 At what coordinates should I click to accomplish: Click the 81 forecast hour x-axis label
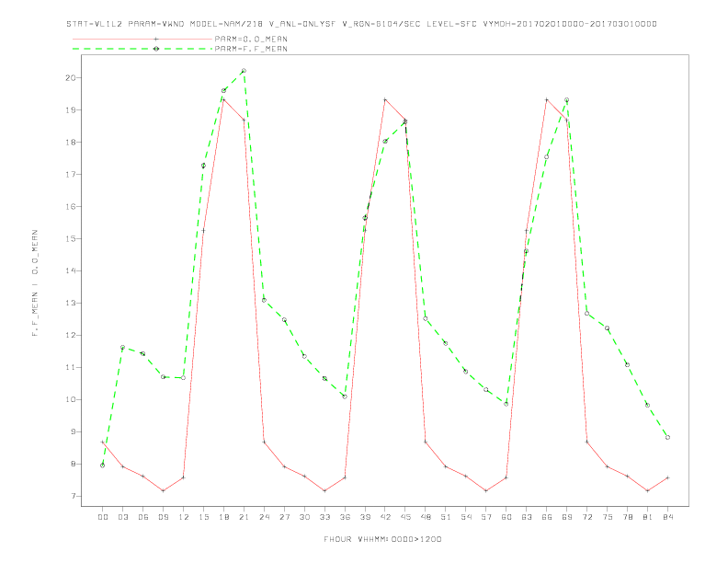pyautogui.click(x=648, y=517)
